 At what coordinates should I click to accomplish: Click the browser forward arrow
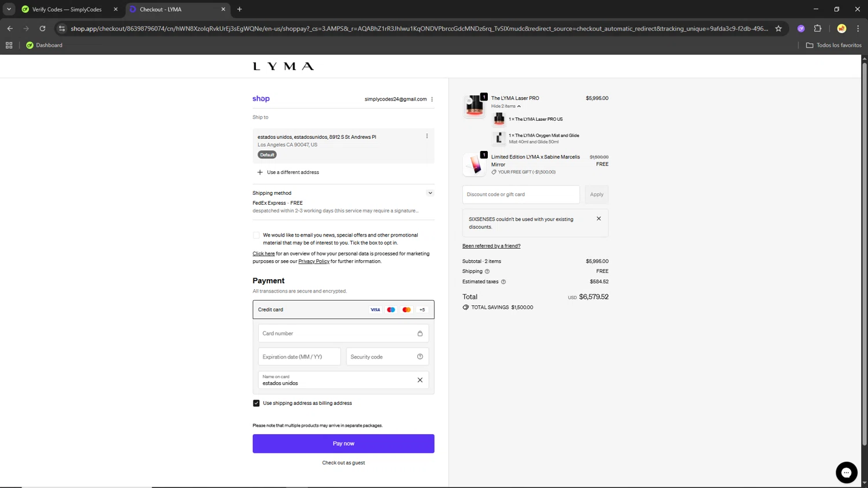point(26,28)
